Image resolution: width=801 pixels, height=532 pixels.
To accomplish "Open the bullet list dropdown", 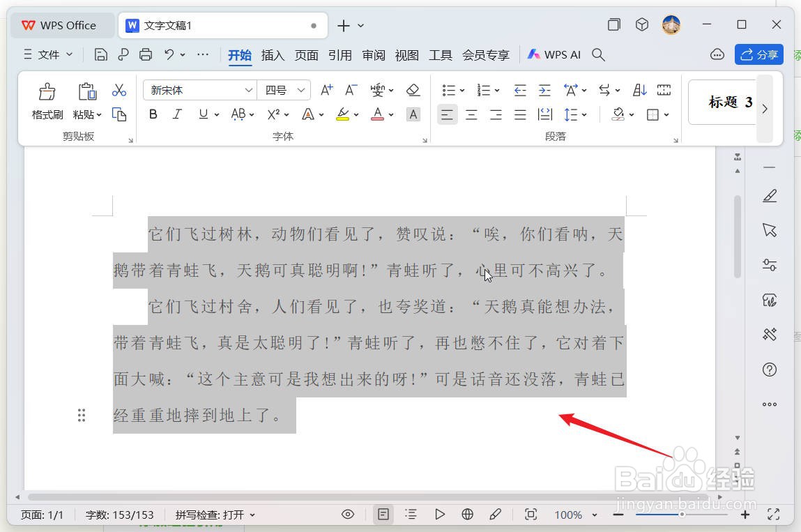I will point(461,91).
